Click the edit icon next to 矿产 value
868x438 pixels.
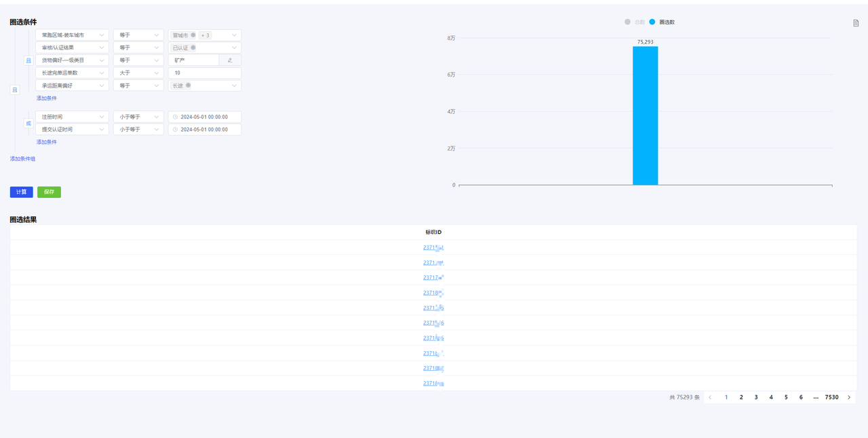[x=229, y=60]
